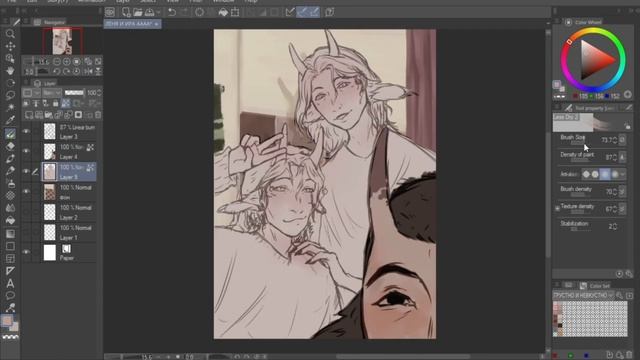
Task: Select the Eraser tool
Action: (x=10, y=146)
